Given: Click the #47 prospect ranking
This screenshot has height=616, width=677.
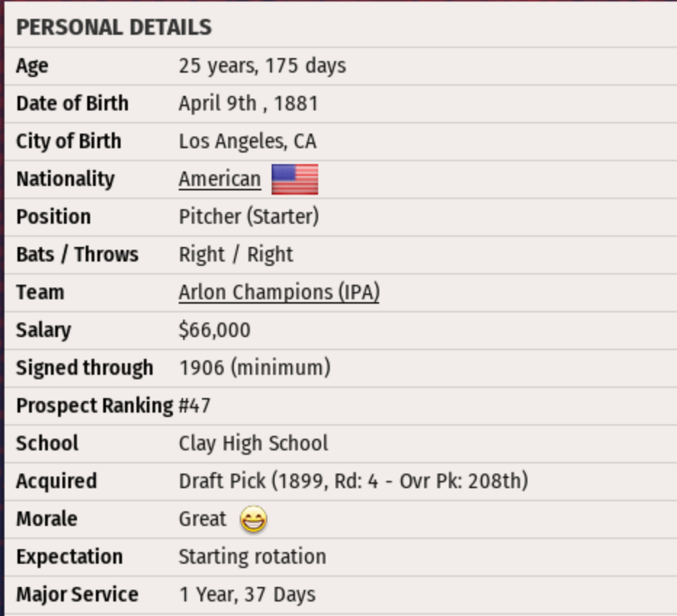Looking at the screenshot, I should point(195,405).
